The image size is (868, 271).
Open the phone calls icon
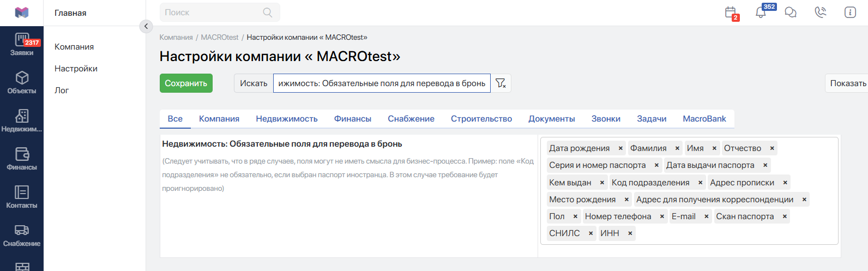[821, 13]
